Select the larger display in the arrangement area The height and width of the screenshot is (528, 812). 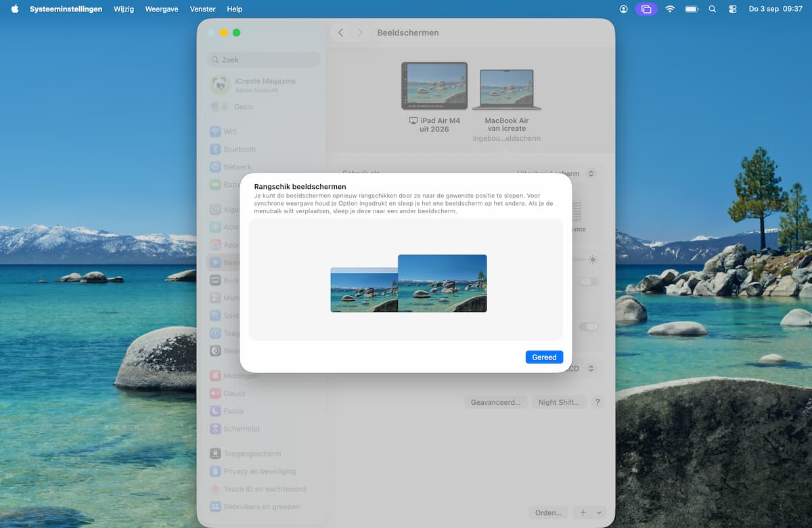pos(442,283)
